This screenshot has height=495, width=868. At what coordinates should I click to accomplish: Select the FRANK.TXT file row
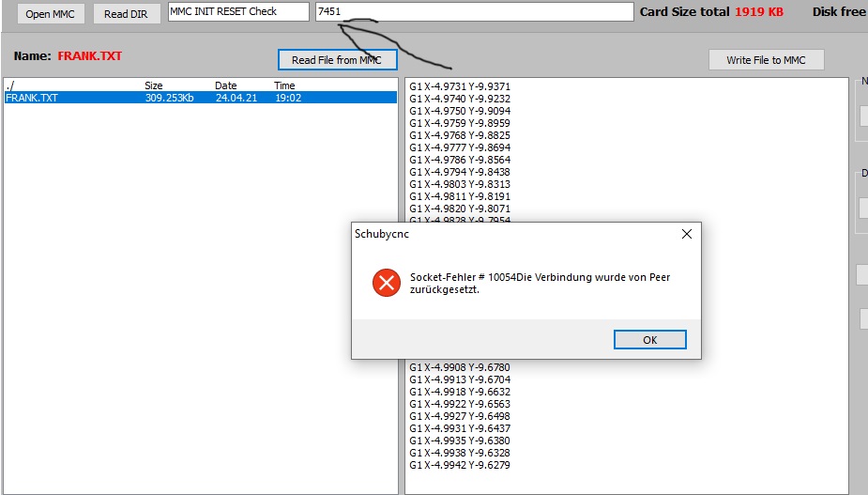tap(201, 98)
